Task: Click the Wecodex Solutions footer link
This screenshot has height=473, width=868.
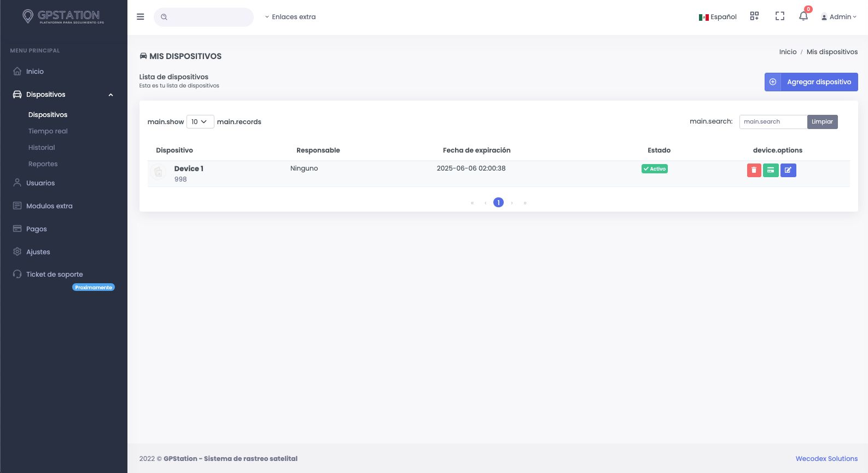Action: point(826,459)
